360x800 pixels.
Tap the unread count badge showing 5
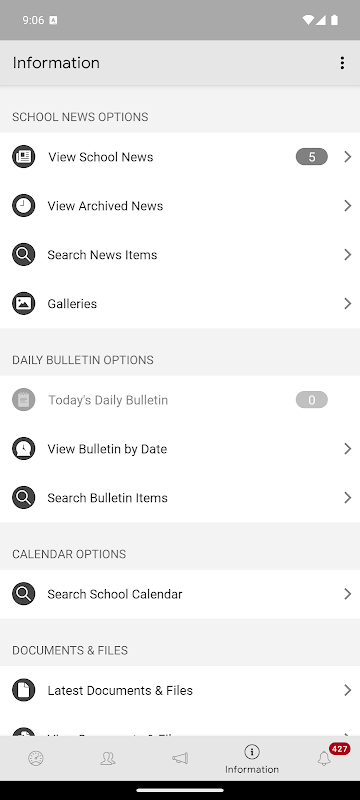312,157
